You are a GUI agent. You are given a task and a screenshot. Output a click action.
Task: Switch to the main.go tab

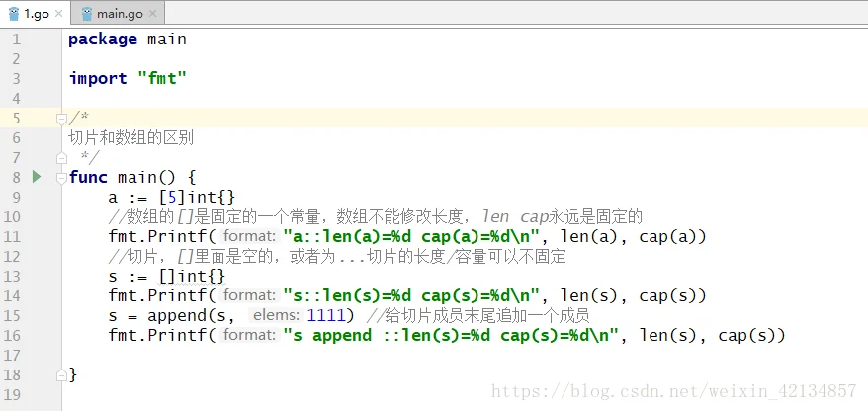tap(118, 14)
